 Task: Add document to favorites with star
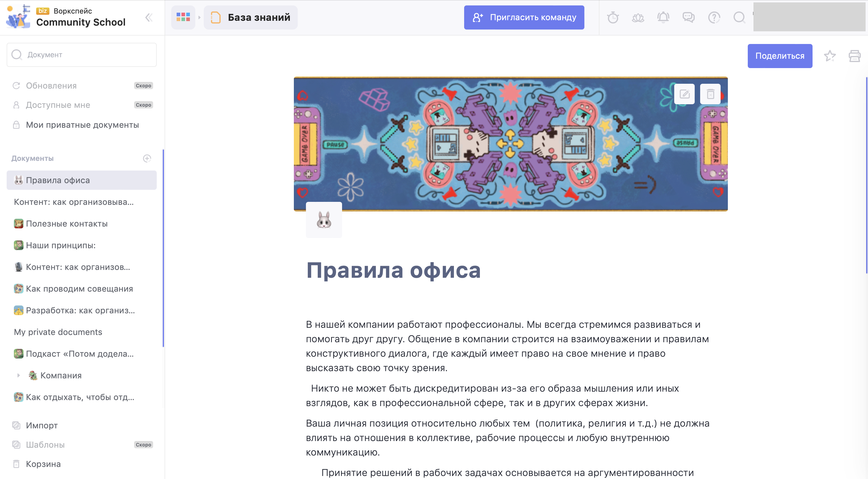(x=830, y=56)
